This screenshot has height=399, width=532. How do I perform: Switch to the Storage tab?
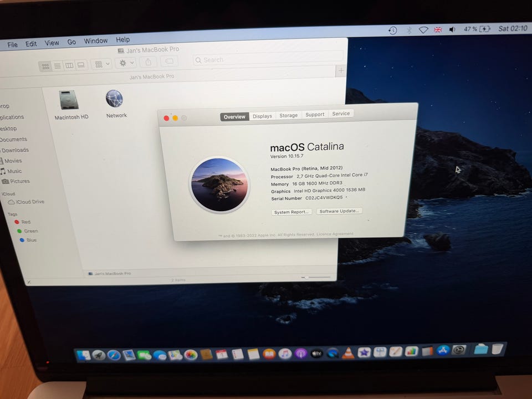(x=288, y=115)
